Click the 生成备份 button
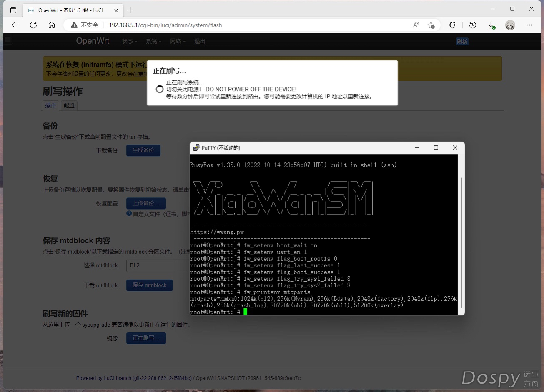Viewport: 544px width, 392px height. 143,150
